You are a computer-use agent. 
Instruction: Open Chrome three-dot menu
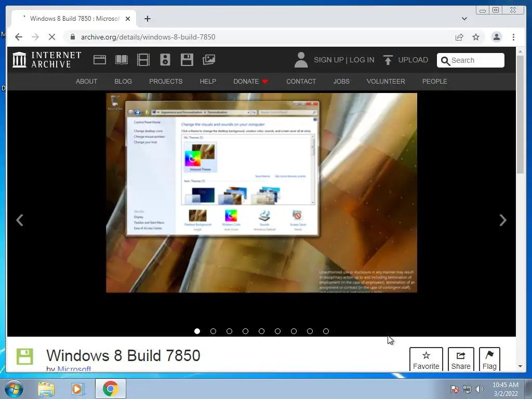tap(513, 37)
